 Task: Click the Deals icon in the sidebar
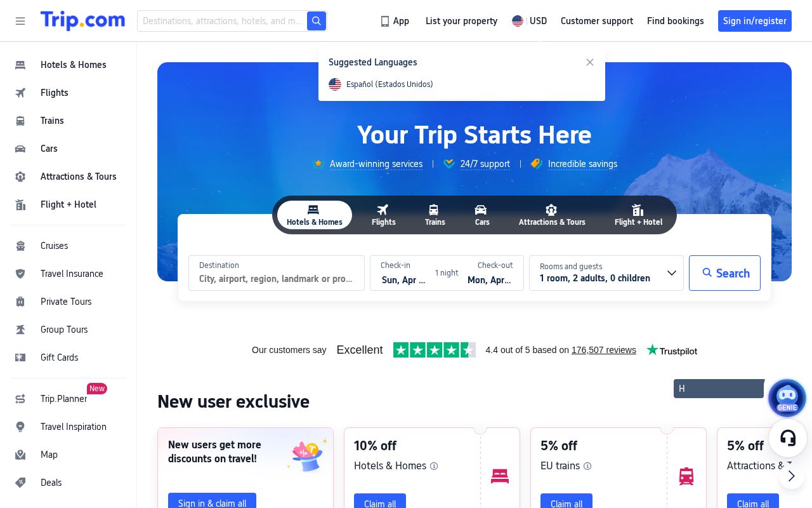pyautogui.click(x=20, y=483)
